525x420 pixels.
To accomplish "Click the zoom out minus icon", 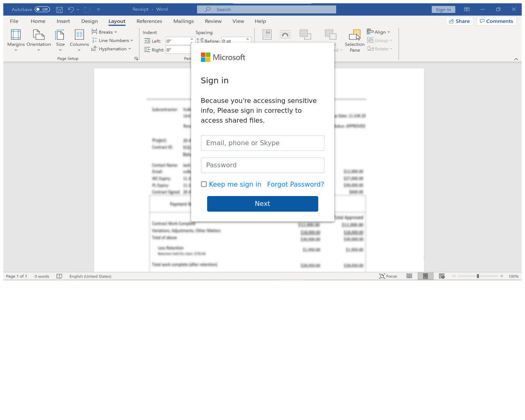I will click(x=454, y=276).
